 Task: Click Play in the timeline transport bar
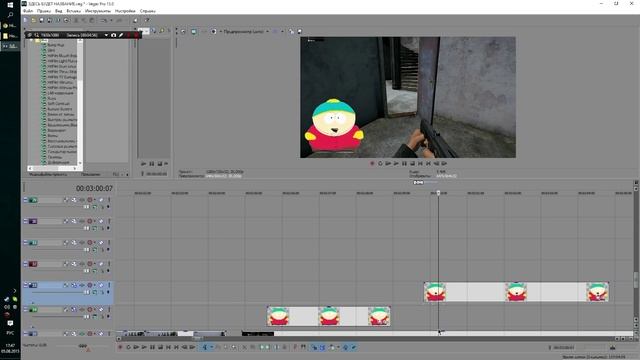point(144,347)
